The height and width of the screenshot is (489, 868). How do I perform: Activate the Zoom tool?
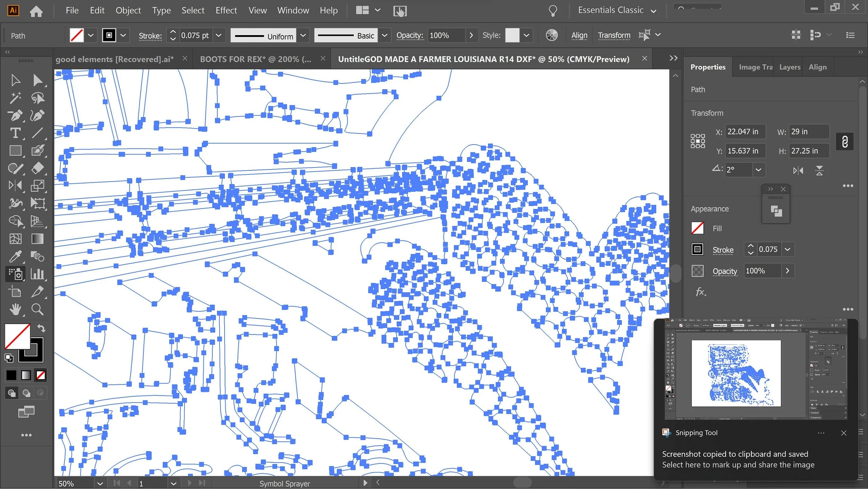tap(37, 309)
